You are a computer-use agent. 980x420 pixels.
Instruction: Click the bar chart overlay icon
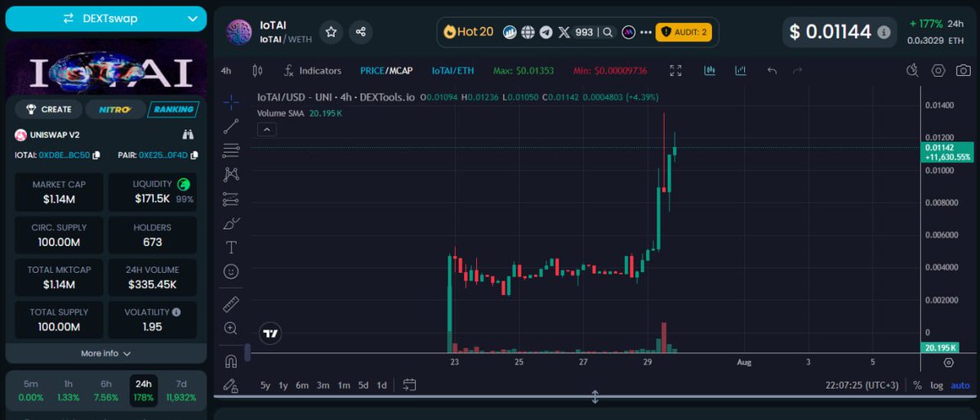pos(741,70)
